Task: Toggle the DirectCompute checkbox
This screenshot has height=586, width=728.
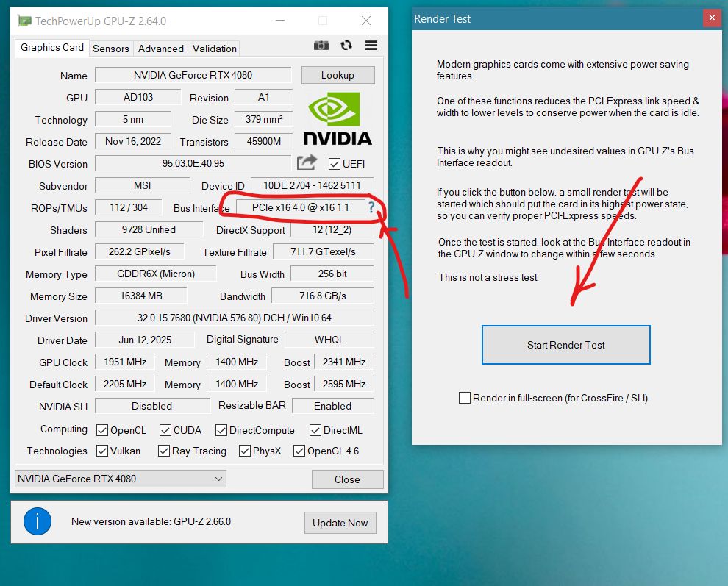Action: click(221, 430)
